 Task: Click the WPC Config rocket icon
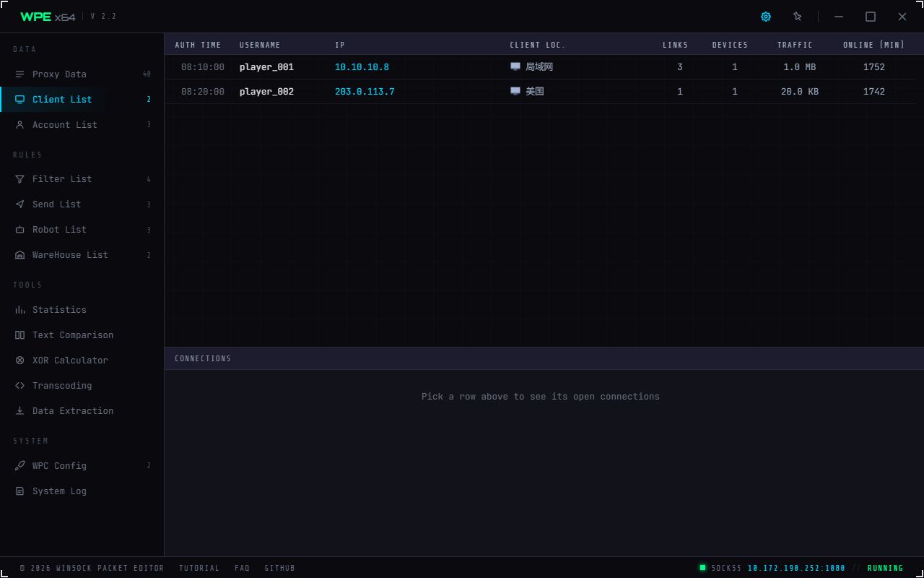20,466
